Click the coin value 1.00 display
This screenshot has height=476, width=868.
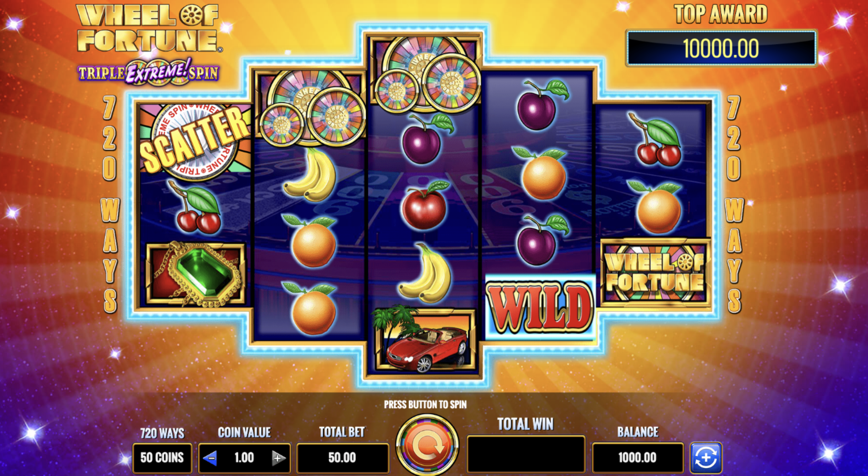point(244,458)
